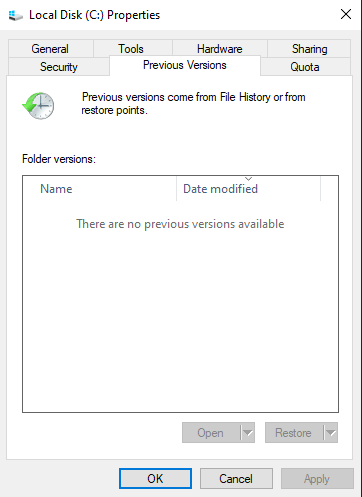Expand the Open button dropdown arrow
This screenshot has height=497, width=362.
click(248, 433)
